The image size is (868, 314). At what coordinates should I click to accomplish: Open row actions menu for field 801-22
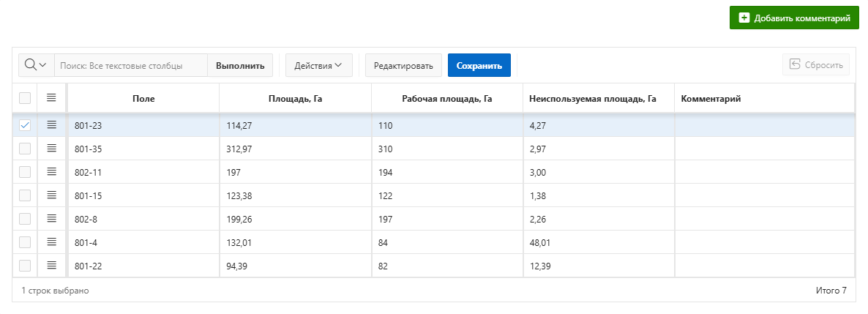51,266
